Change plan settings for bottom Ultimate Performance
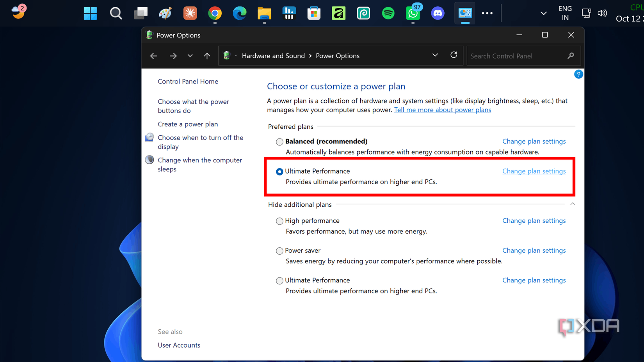This screenshot has width=644, height=362. coord(534,280)
